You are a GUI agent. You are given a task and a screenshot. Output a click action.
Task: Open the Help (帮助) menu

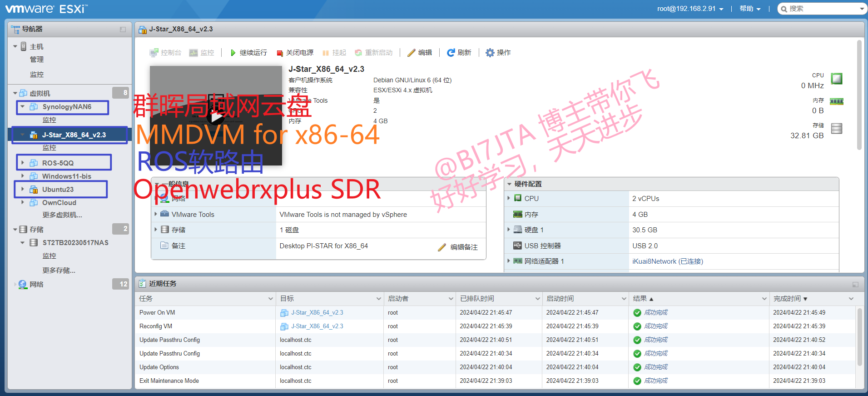(x=749, y=9)
